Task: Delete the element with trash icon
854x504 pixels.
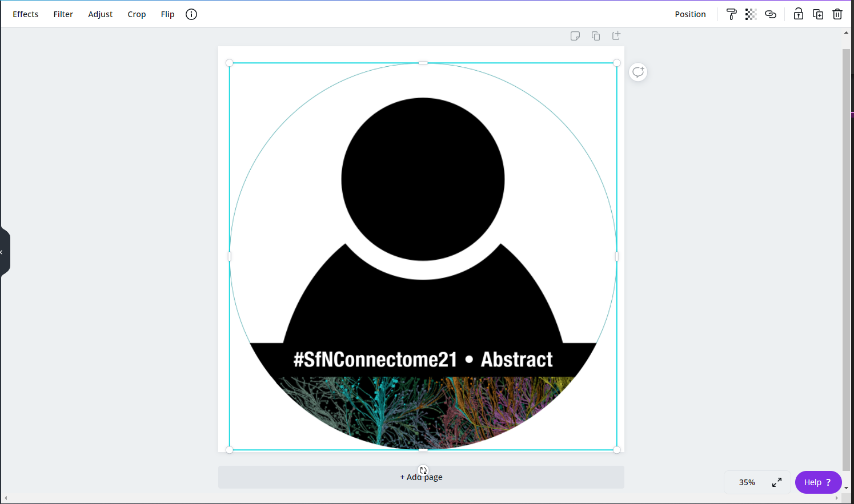Action: tap(837, 14)
